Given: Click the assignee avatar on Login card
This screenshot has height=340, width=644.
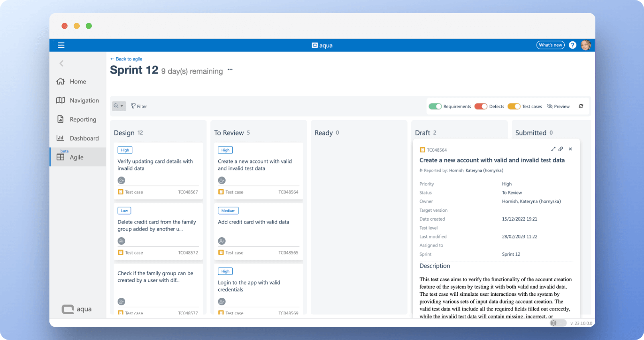Looking at the screenshot, I should [x=222, y=301].
